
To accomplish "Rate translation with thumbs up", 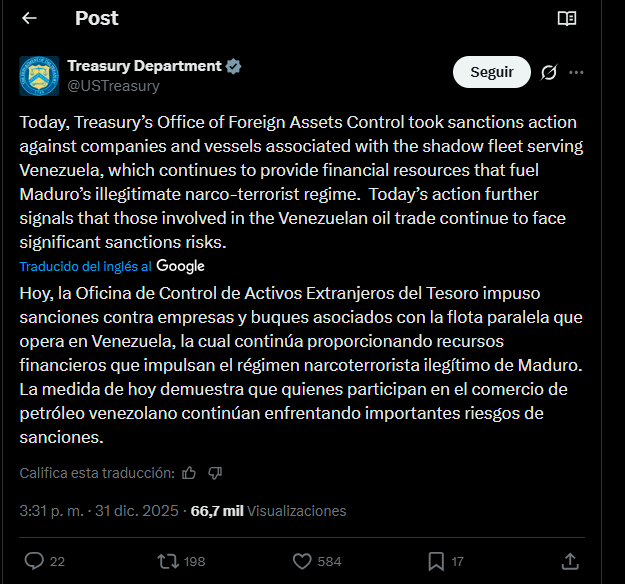I will click(x=190, y=472).
